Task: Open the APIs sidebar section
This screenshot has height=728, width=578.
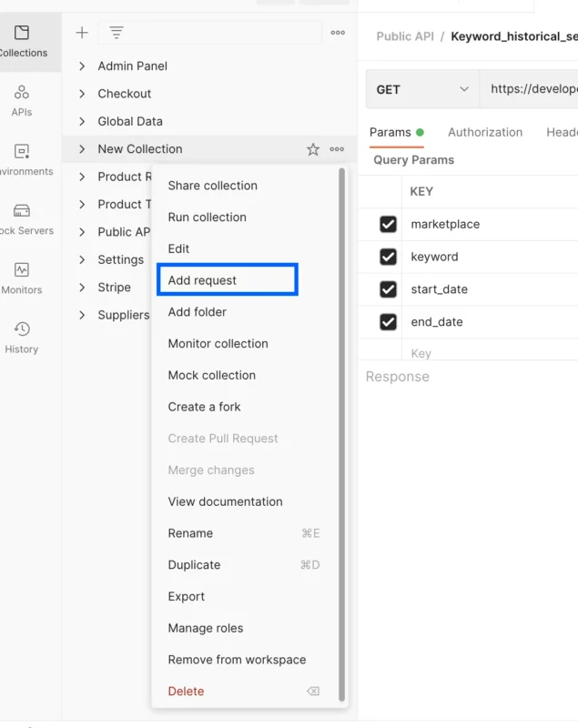Action: pos(21,101)
